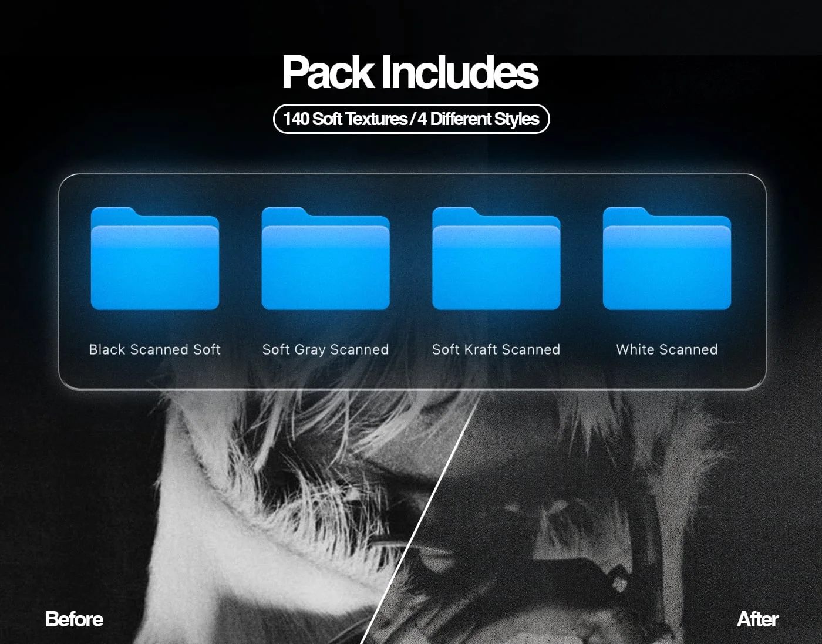
Task: Select the Soft Gray Scanned blue folder icon
Action: 326,260
